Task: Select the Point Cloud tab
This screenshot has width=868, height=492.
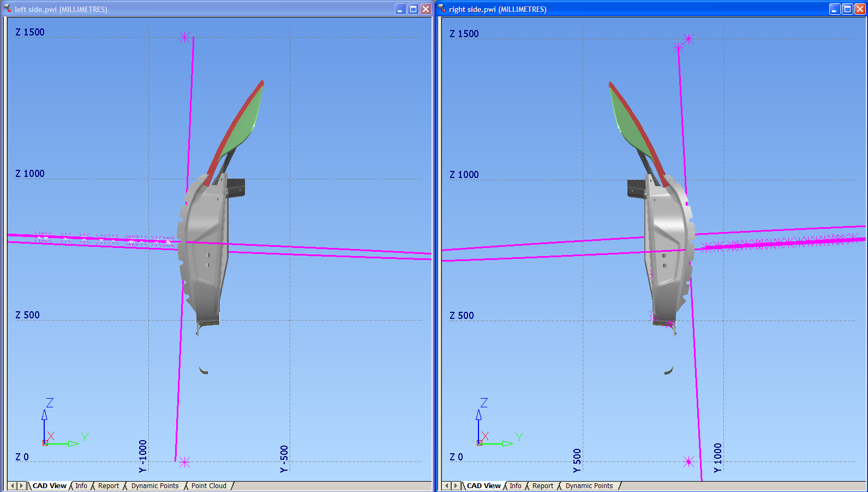Action: click(208, 485)
